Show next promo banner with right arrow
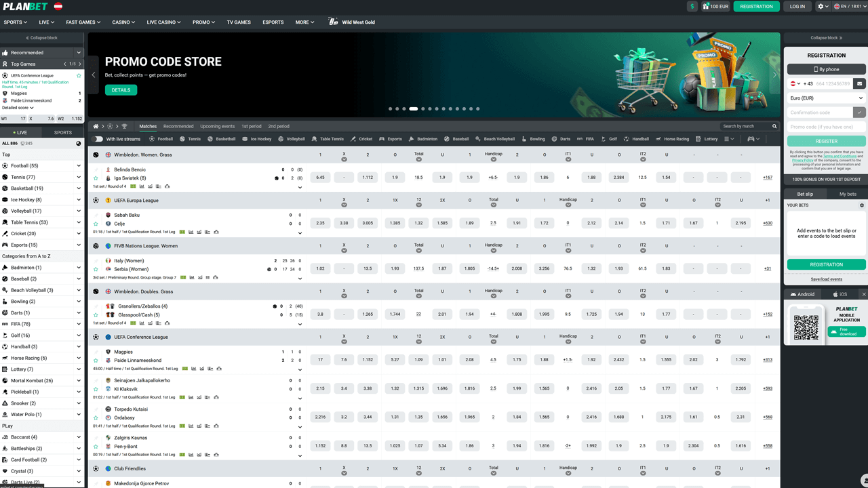The height and width of the screenshot is (488, 868). tap(774, 75)
